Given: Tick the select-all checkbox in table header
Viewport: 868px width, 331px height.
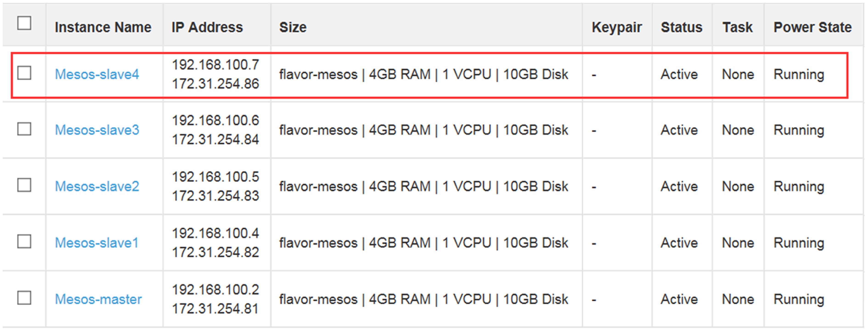Looking at the screenshot, I should point(24,23).
